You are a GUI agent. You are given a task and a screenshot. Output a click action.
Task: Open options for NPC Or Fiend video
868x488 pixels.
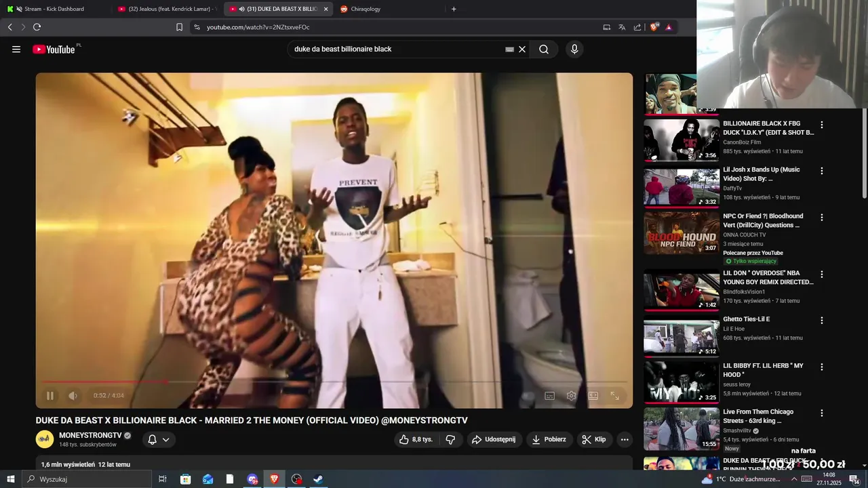[822, 218]
